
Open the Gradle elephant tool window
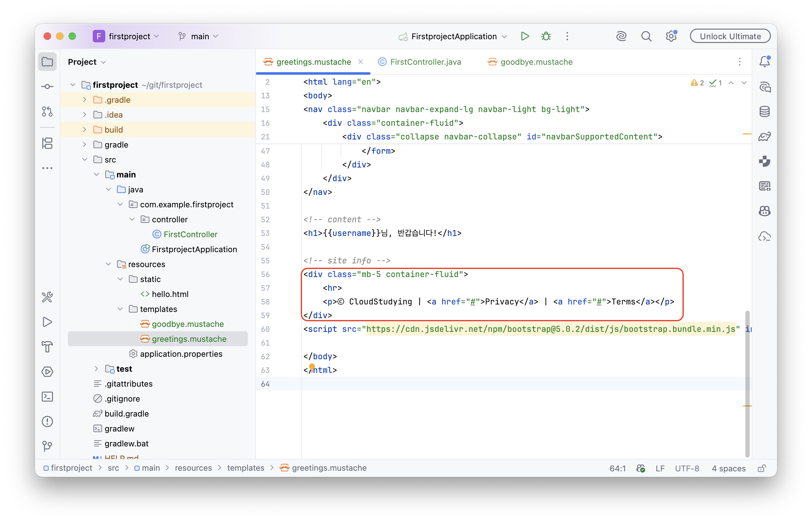764,137
